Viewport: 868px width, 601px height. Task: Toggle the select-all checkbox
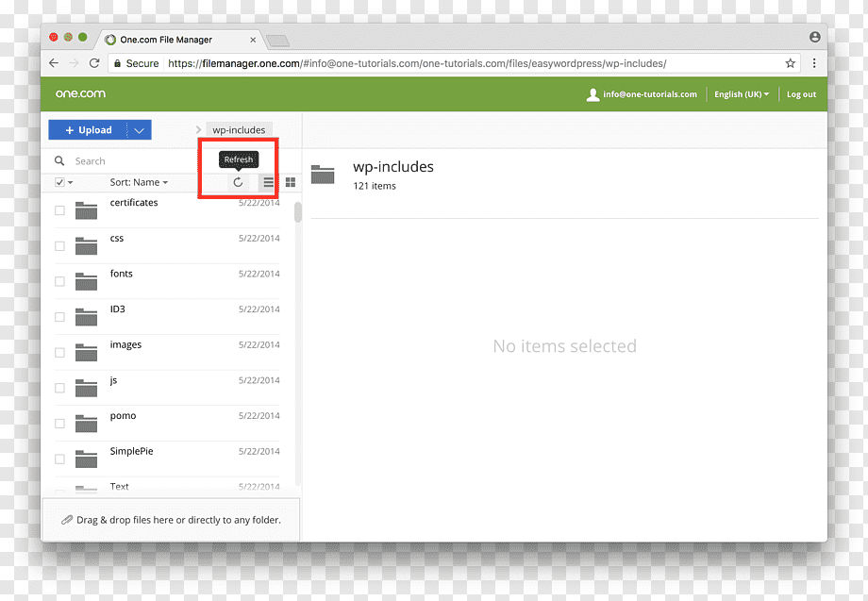(59, 182)
